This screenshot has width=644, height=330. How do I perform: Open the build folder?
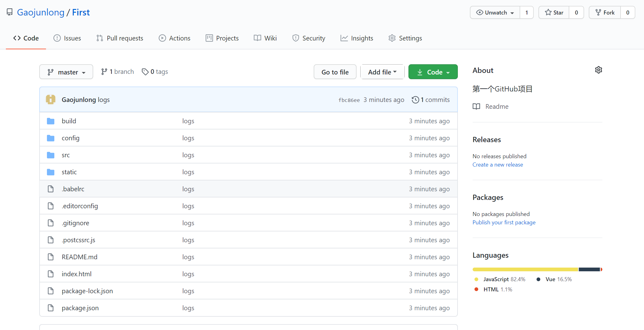(69, 121)
